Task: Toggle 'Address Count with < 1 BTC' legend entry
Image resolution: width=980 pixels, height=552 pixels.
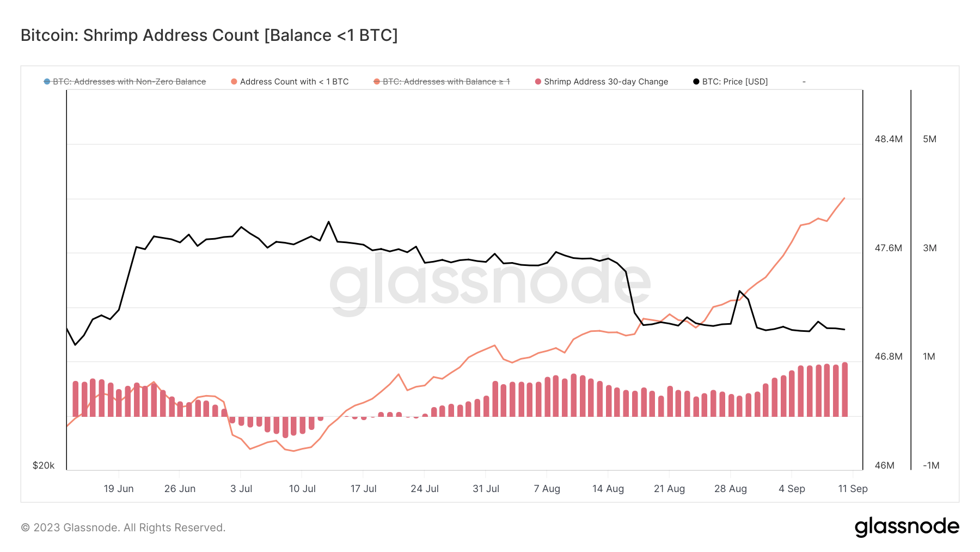Action: pyautogui.click(x=290, y=82)
